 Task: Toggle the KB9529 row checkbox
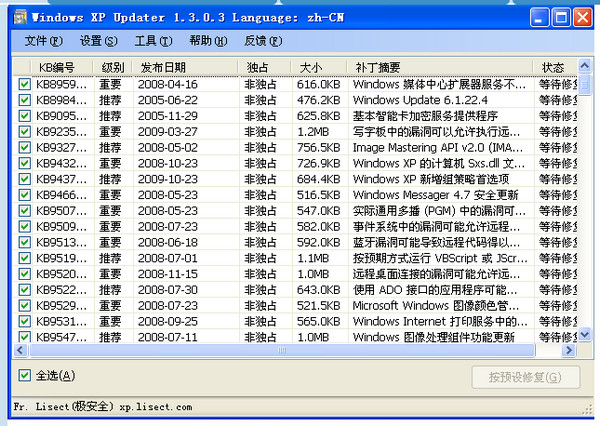[x=24, y=305]
